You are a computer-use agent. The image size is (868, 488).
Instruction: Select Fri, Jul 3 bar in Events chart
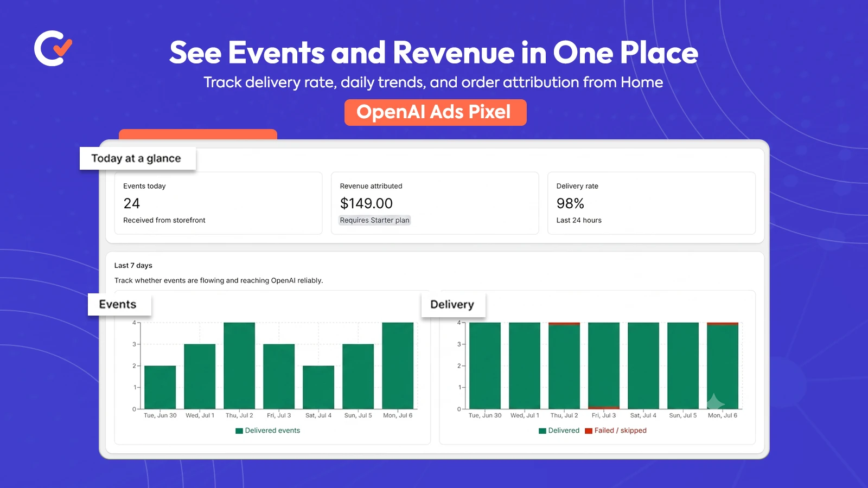[x=279, y=376]
